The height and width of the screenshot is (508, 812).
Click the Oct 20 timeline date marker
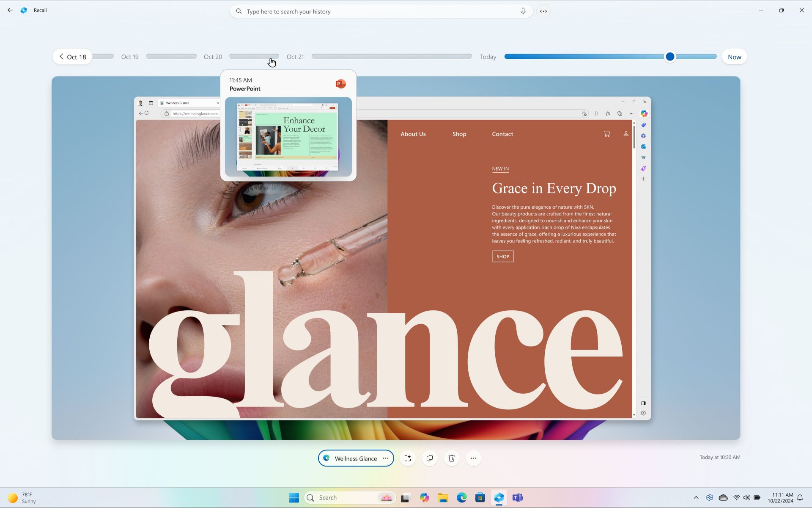pos(213,56)
